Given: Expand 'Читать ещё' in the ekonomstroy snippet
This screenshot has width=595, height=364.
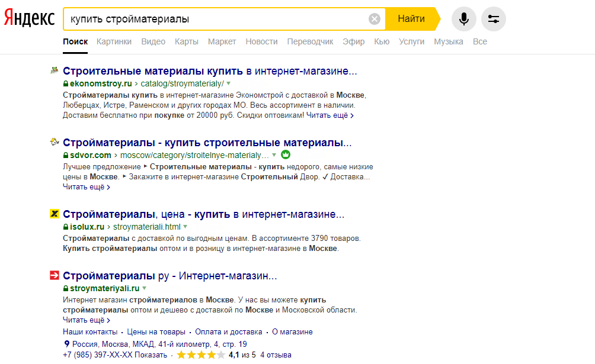Looking at the screenshot, I should [x=330, y=115].
